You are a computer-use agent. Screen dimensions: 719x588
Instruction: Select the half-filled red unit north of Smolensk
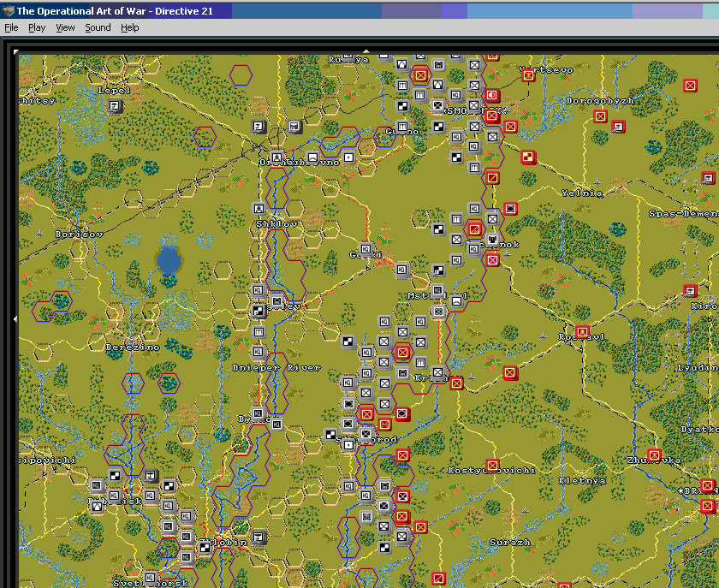tap(491, 95)
